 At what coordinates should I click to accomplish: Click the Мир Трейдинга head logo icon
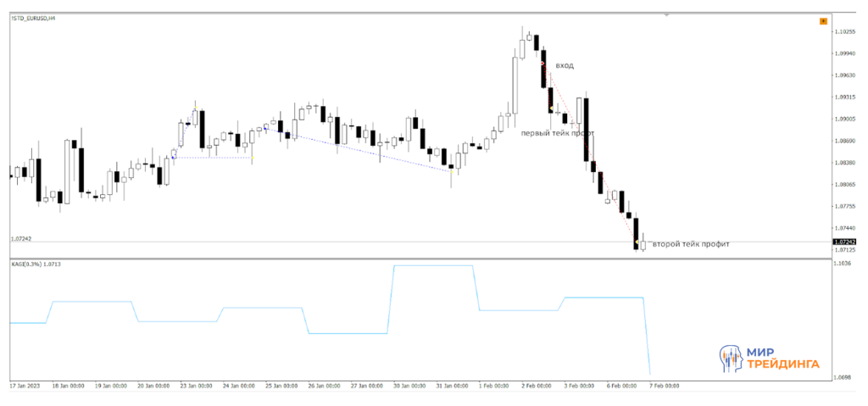pos(732,359)
